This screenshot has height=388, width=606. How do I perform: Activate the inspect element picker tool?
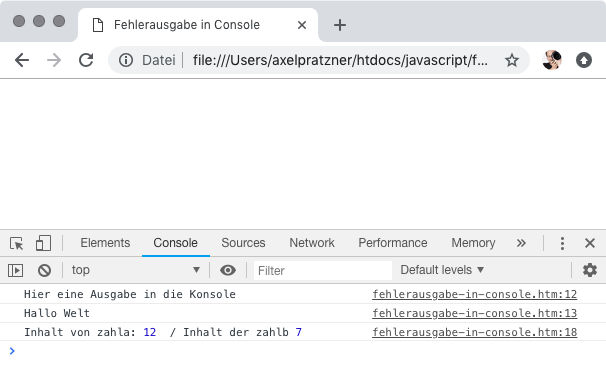pos(17,243)
